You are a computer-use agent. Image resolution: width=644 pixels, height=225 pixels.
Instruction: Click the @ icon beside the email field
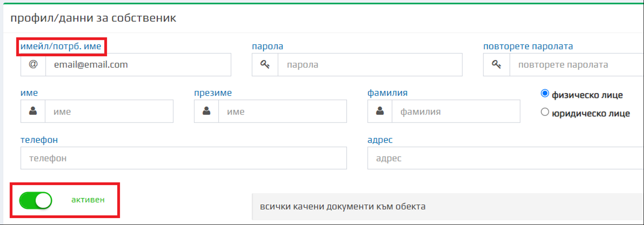tap(33, 64)
